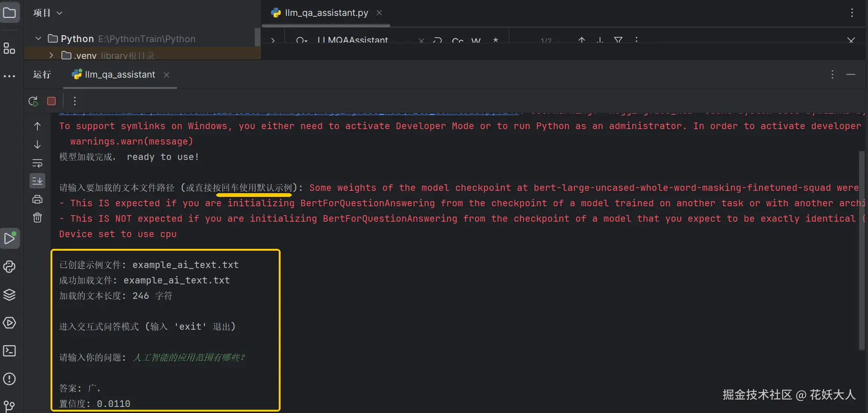
Task: Open the Terminal tool window icon
Action: pos(9,351)
